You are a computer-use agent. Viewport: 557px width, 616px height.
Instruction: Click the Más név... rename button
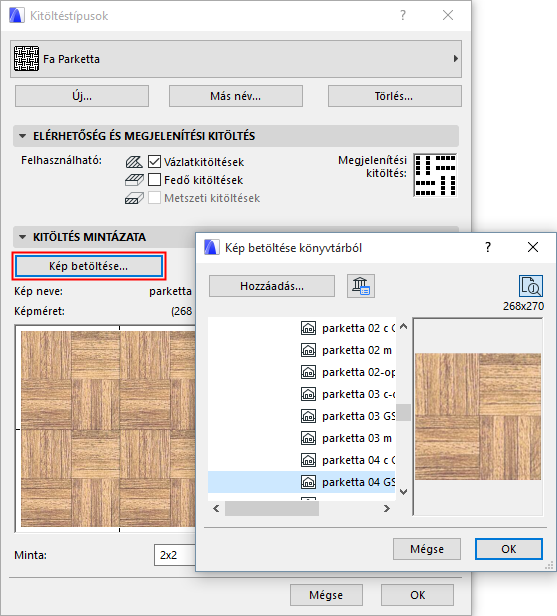click(x=236, y=96)
